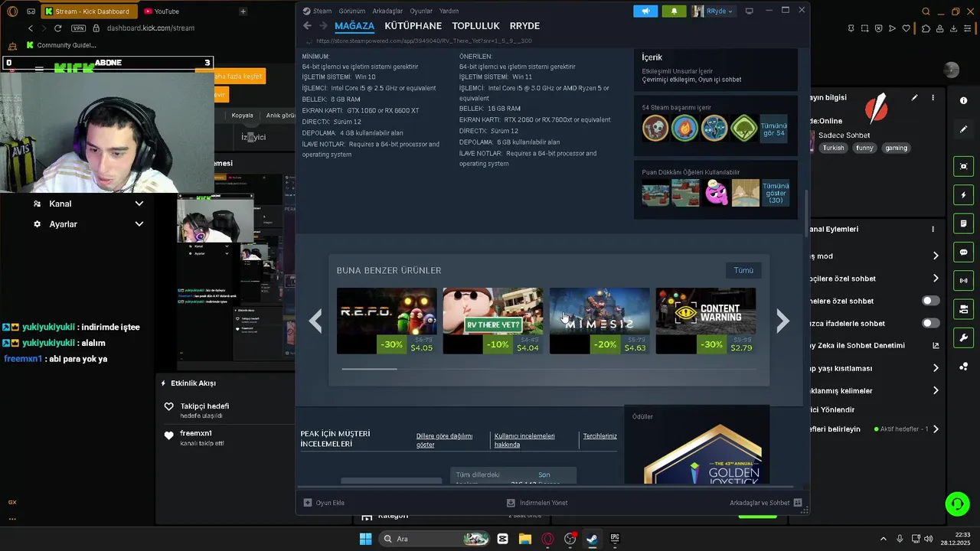This screenshot has width=980, height=551.
Task: Open stream info three-dot menu
Action: tap(933, 98)
